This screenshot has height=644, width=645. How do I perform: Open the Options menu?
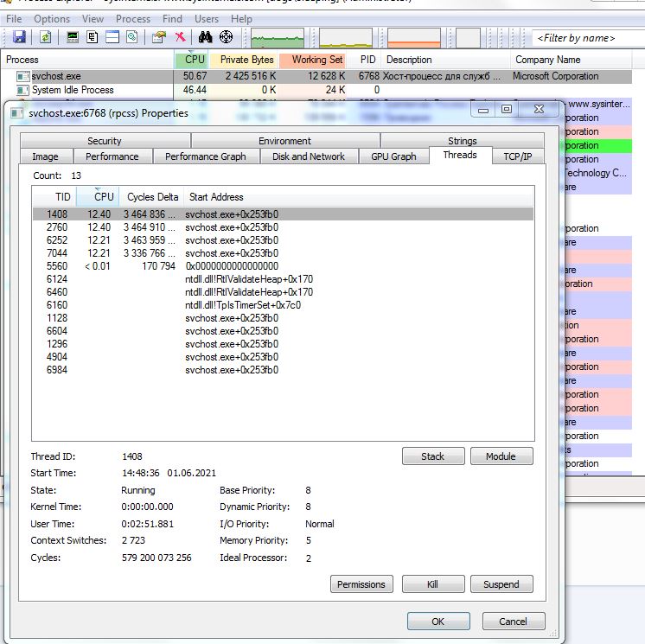[x=52, y=18]
